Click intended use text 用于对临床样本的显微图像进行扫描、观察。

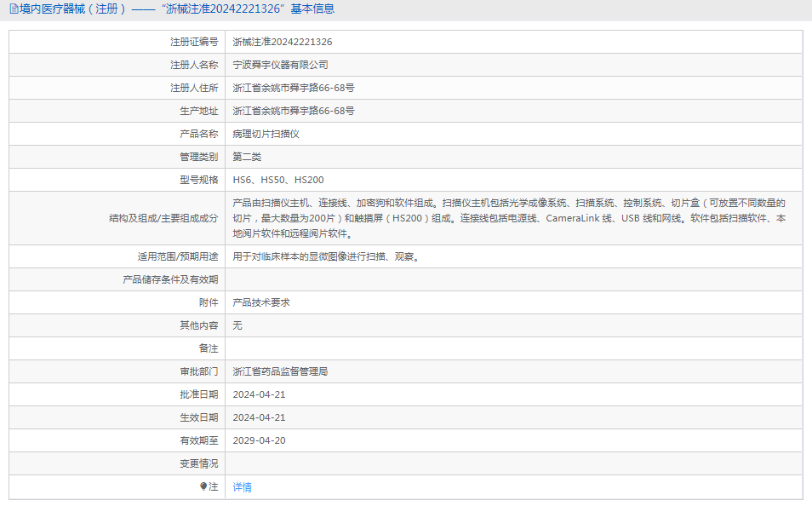(328, 256)
